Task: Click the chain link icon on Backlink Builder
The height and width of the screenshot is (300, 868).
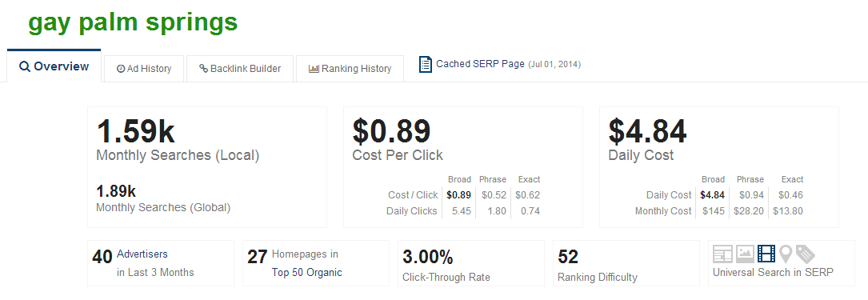Action: tap(203, 69)
